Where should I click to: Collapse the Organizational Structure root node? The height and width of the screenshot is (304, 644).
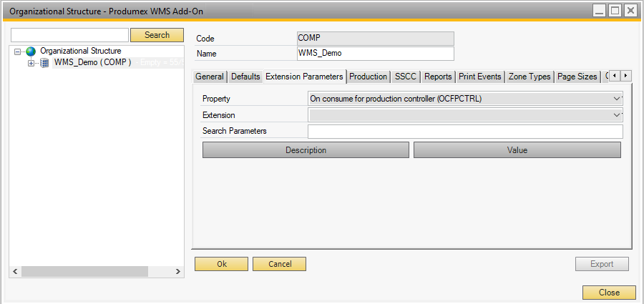tap(19, 52)
